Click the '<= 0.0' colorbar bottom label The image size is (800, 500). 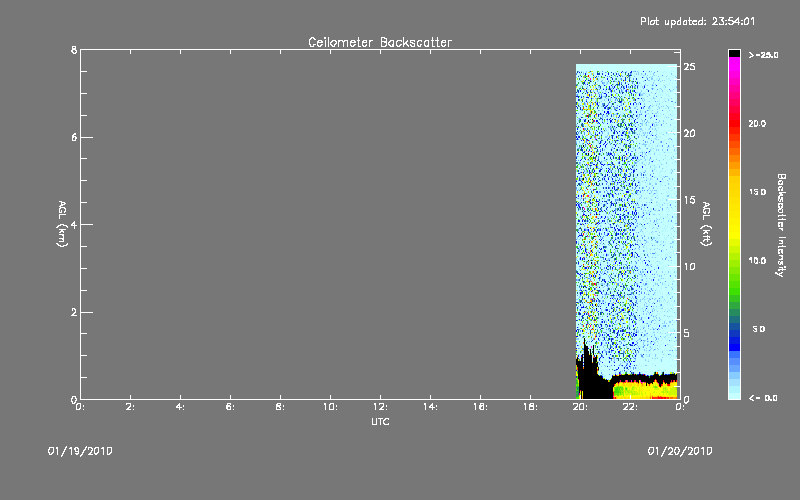click(x=763, y=398)
